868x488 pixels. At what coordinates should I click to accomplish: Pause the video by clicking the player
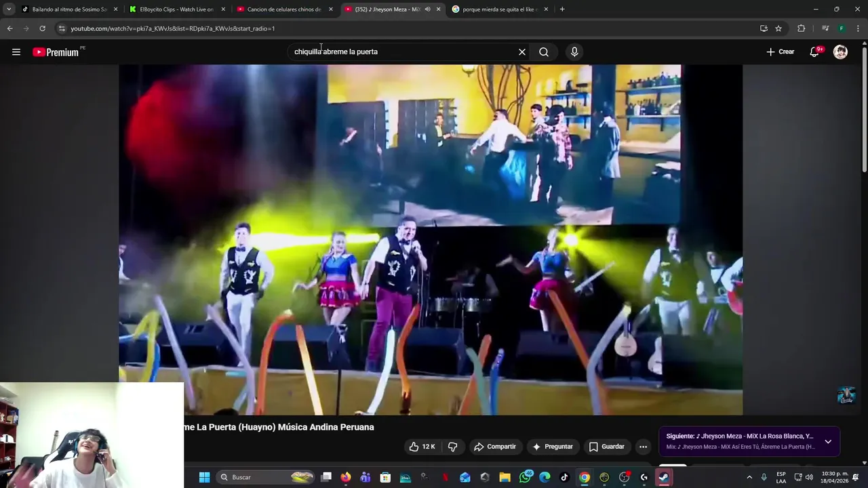pos(431,239)
